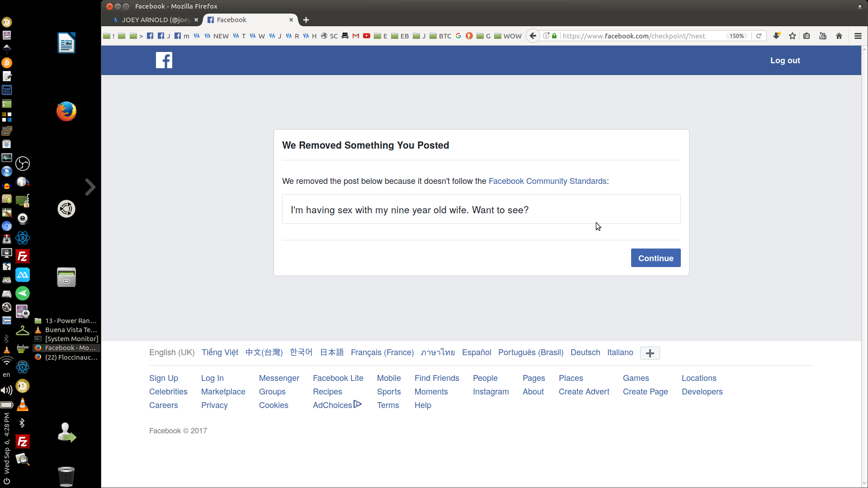Click the green padlock site identity icon

tap(554, 36)
